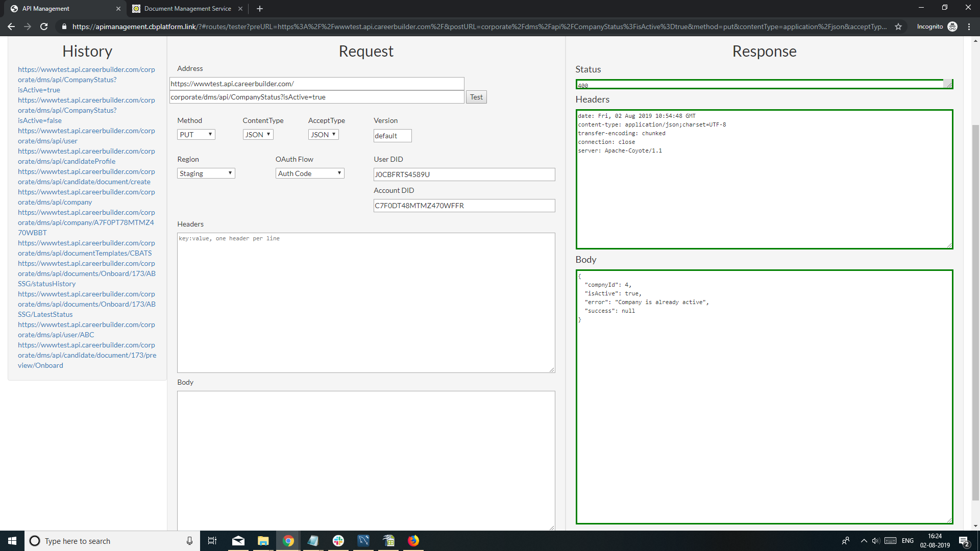The height and width of the screenshot is (551, 980).
Task: Open Task View from the taskbar
Action: (212, 541)
